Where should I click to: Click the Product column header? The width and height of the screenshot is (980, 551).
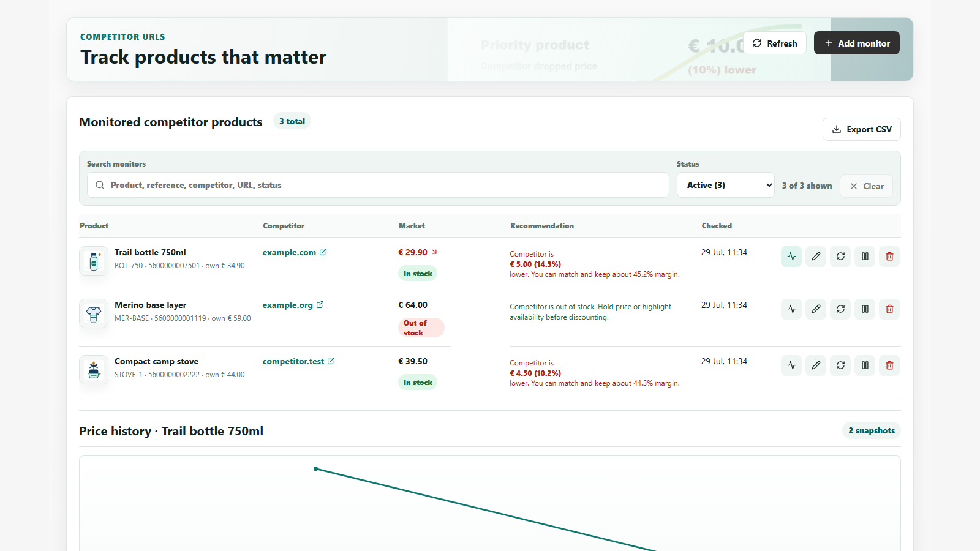(x=94, y=226)
